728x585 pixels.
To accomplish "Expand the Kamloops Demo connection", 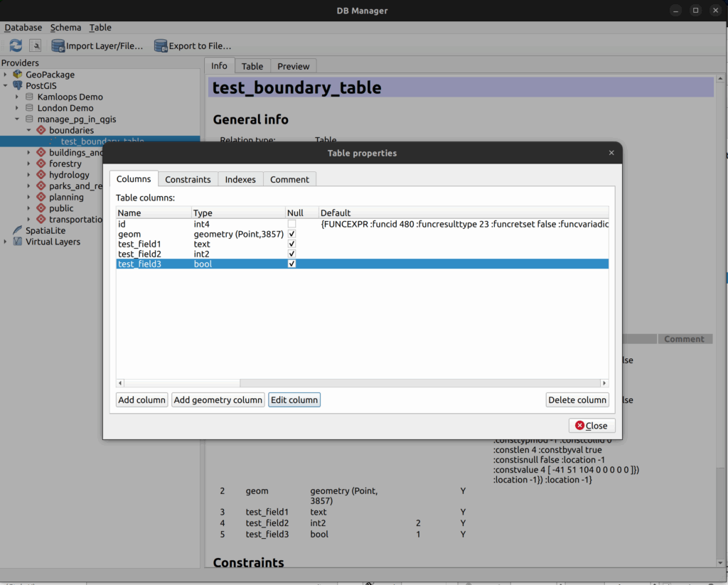I will (x=17, y=97).
